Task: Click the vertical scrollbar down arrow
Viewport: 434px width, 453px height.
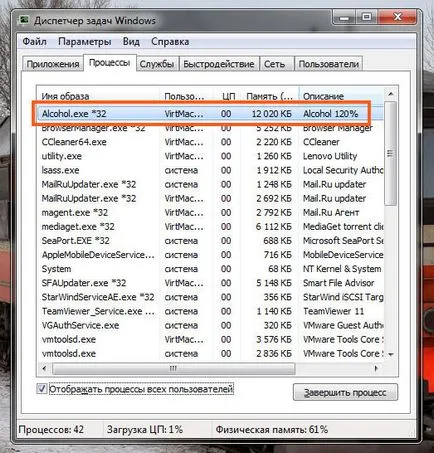Action: click(391, 354)
